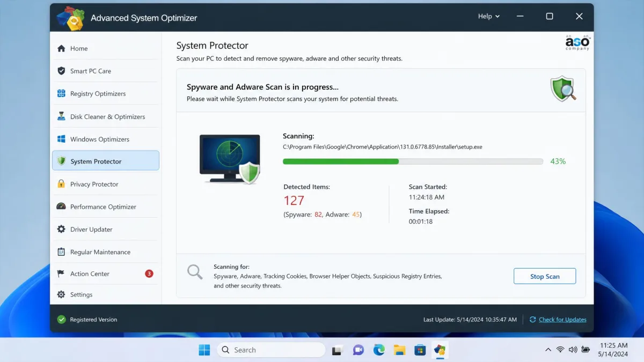Click the elapsed time 00:01:18
The height and width of the screenshot is (362, 644).
(x=421, y=221)
